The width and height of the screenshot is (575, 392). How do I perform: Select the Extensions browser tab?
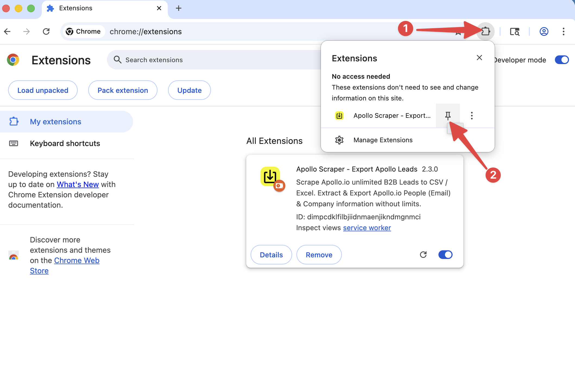105,9
